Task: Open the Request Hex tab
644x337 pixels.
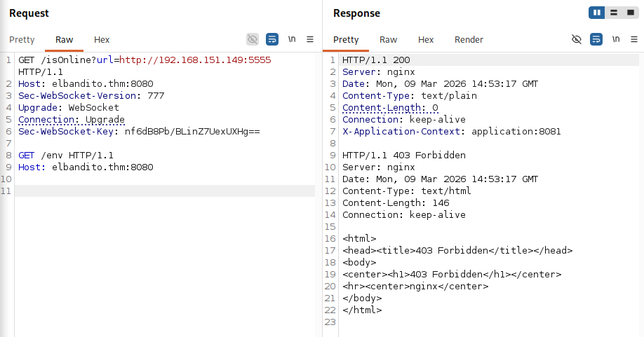Action: point(102,40)
